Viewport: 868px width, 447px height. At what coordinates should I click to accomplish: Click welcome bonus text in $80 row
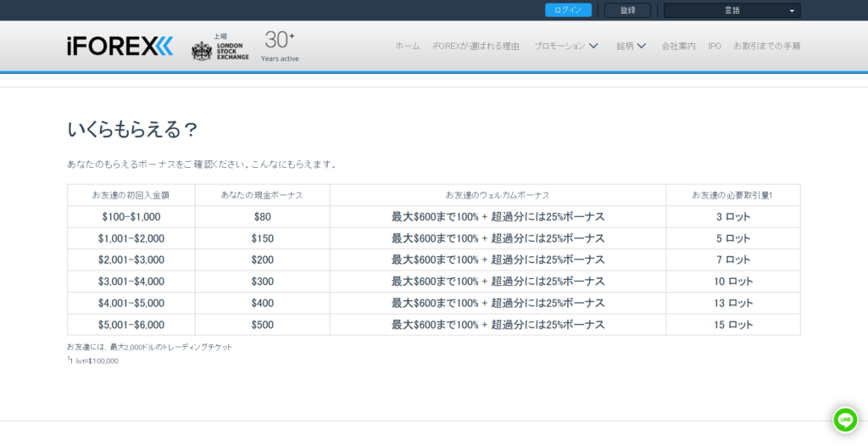click(498, 216)
